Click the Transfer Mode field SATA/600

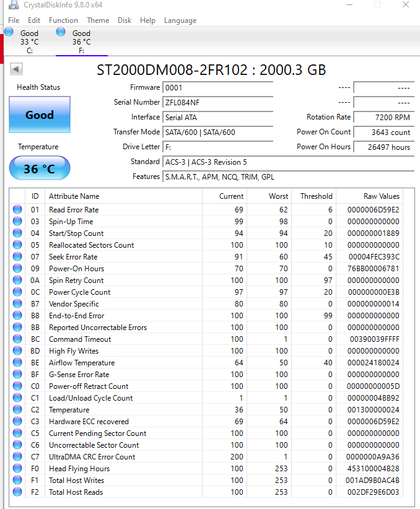pos(217,132)
